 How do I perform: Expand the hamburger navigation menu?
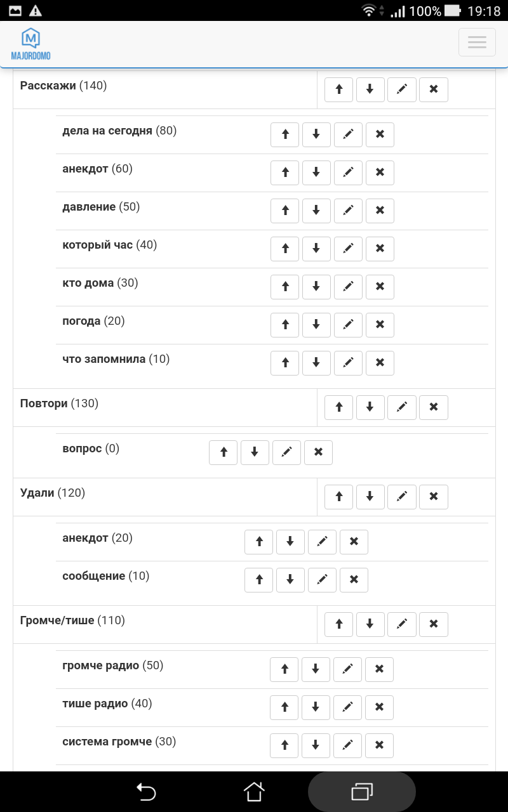(477, 42)
